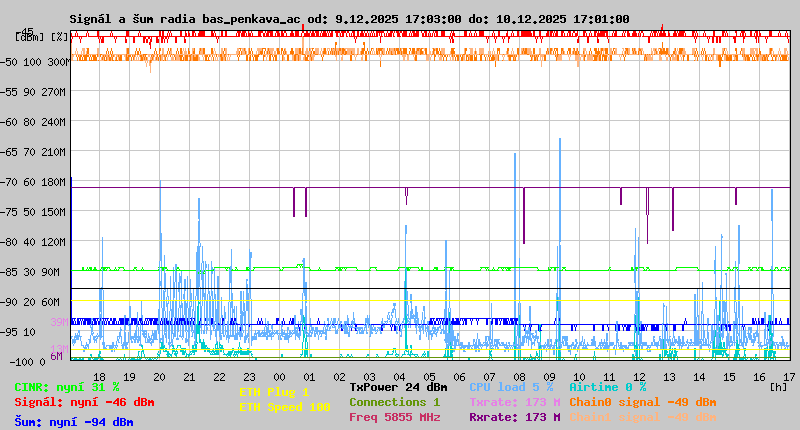
Task: Click the '20' hour tick on the time axis
Action: (x=160, y=377)
